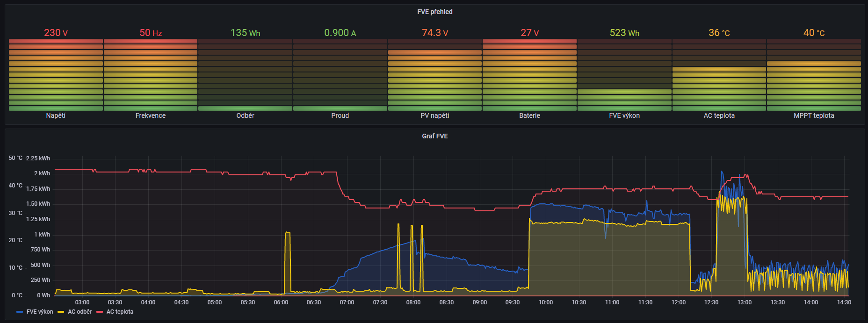Select the Frekvence bar gauge

pos(151,75)
